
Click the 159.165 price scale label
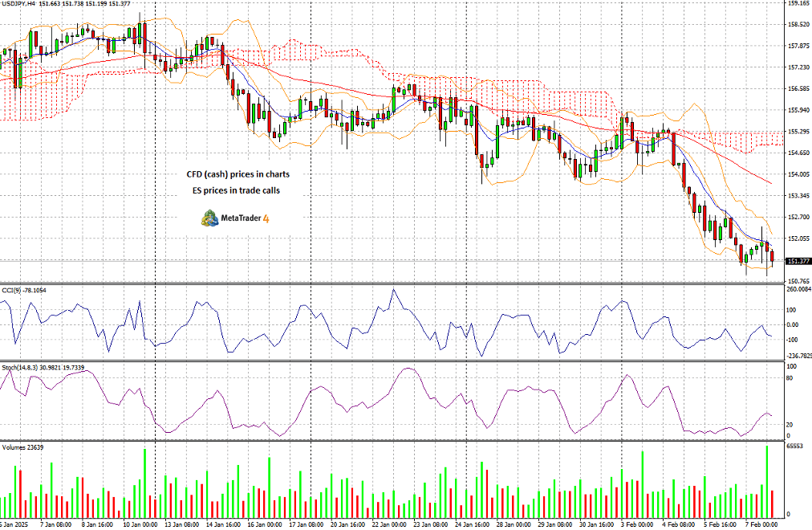coord(798,3)
